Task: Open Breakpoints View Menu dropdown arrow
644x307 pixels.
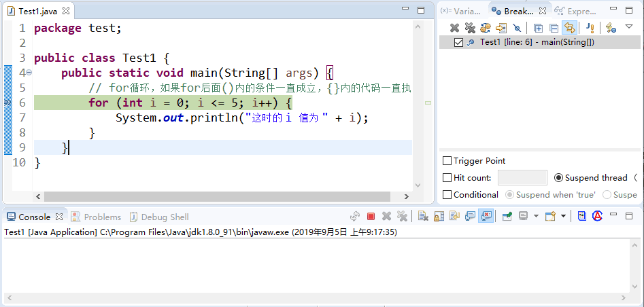Action: click(629, 27)
